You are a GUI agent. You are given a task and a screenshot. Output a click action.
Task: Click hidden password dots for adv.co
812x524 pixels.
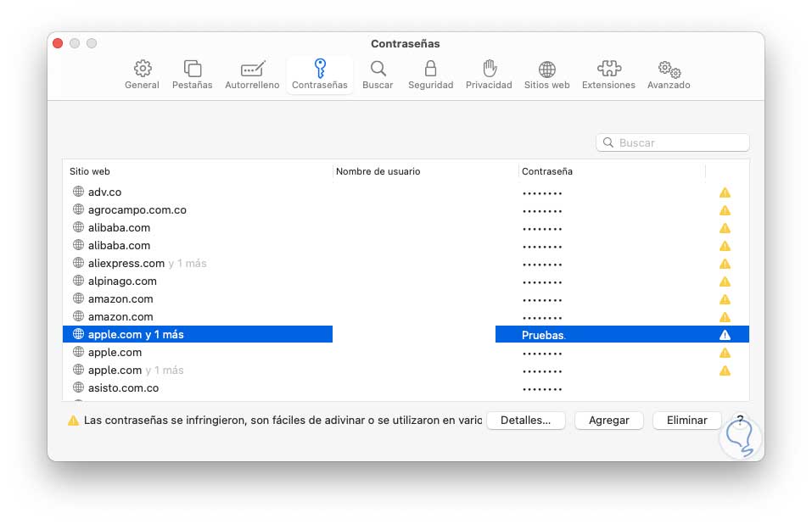point(542,193)
